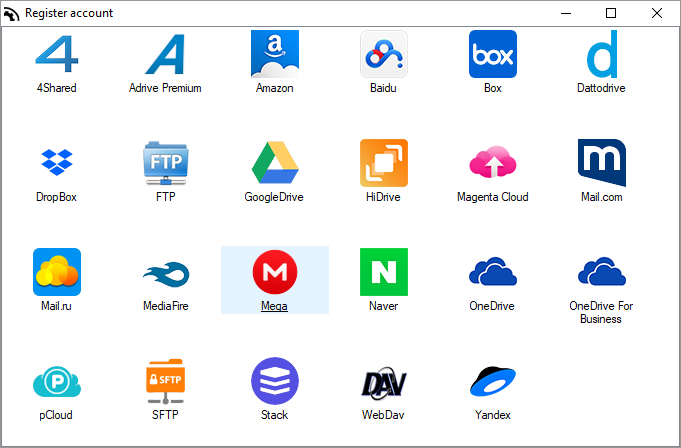The height and width of the screenshot is (448, 681).
Task: Choose the Adrive Premium icon
Action: pyautogui.click(x=165, y=54)
